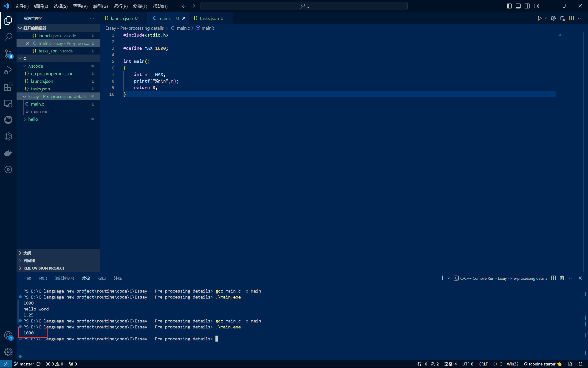The image size is (588, 368).
Task: Click the open changes compare icon
Action: 562,18
